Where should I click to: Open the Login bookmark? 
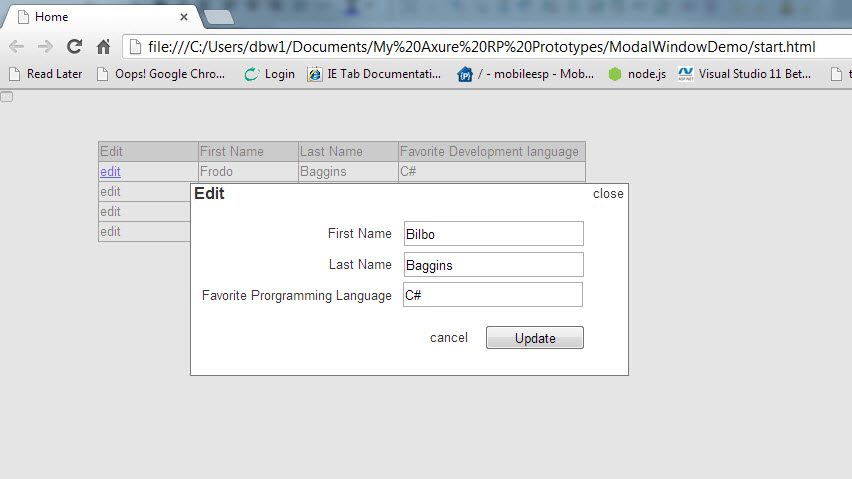click(x=270, y=74)
